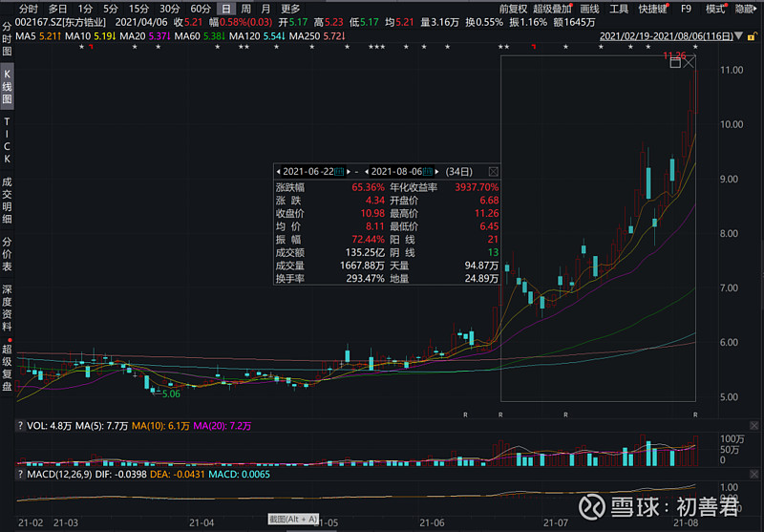Viewport: 764px width, 532px height.
Task: Click the MA10 indicator label
Action: (x=78, y=36)
